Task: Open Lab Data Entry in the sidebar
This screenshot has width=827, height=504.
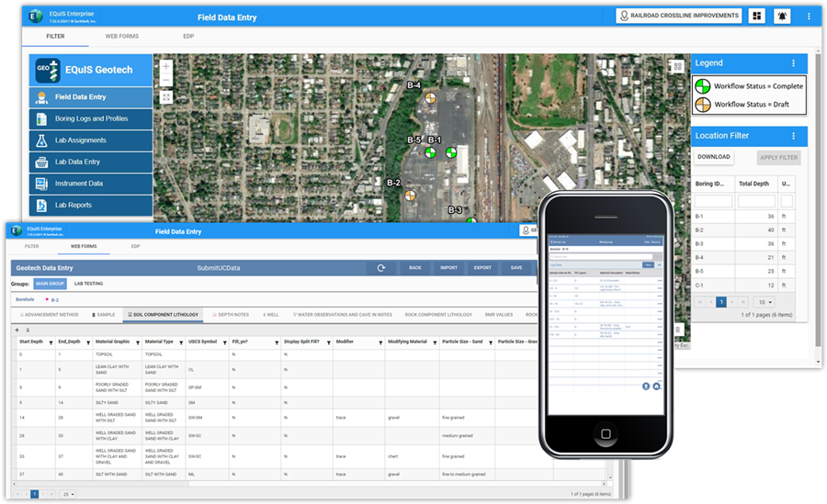Action: click(x=91, y=162)
